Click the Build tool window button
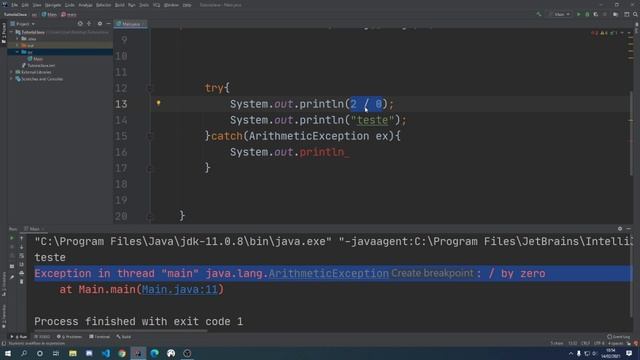 tap(124, 337)
